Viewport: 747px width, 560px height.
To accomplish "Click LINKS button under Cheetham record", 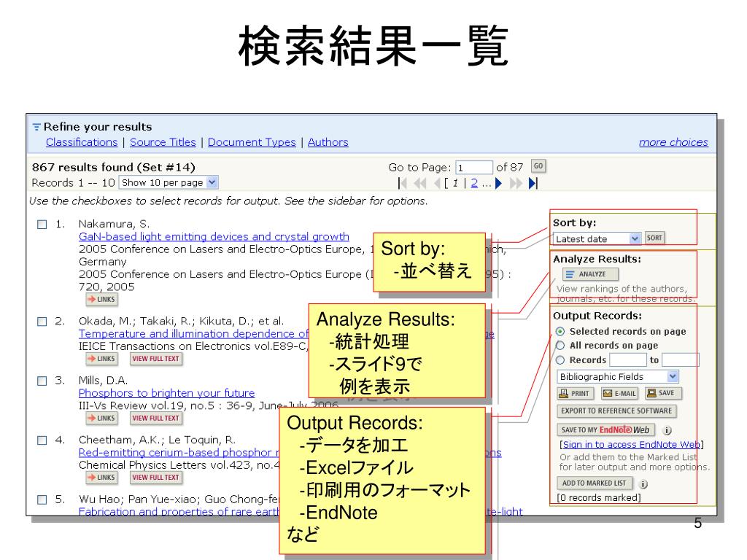I will 102,477.
